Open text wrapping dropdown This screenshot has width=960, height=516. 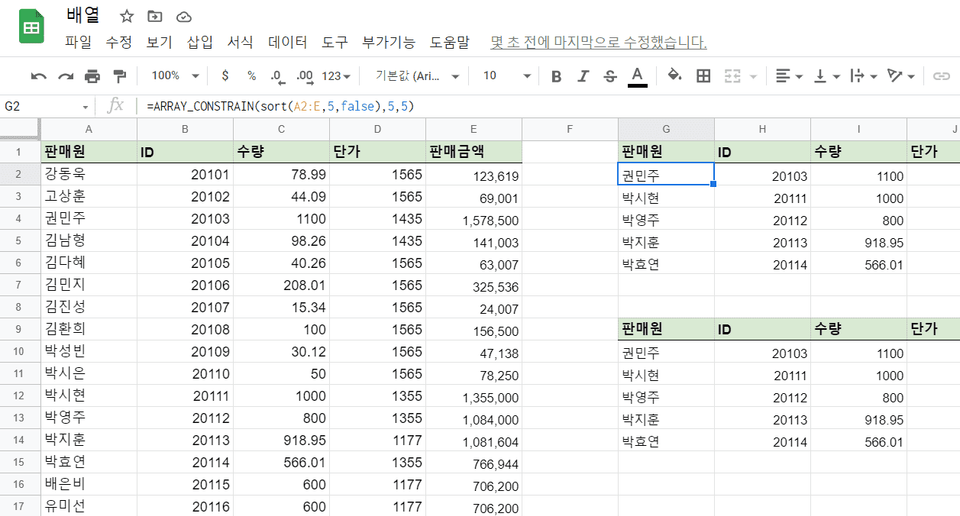863,76
